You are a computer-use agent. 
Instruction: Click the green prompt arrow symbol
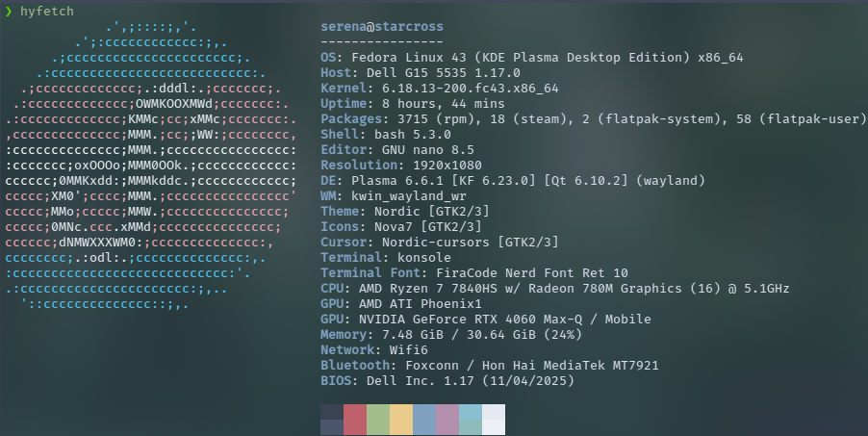pyautogui.click(x=9, y=11)
